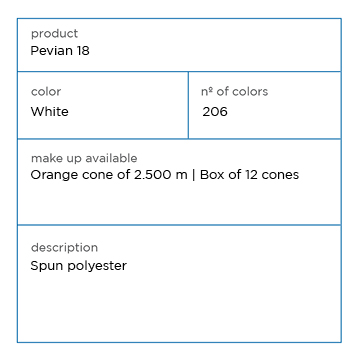Click the word 'Pevian' in product row

52,51
